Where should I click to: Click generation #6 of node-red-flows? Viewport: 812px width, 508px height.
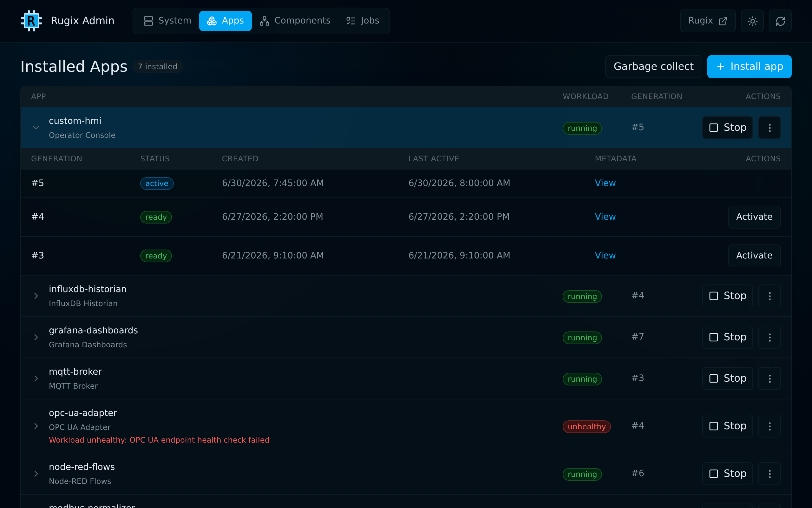[638, 473]
